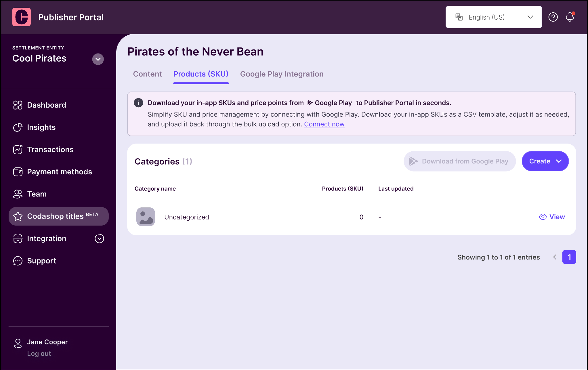This screenshot has height=370, width=588.
Task: Select Payment methods in the sidebar
Action: [x=59, y=172]
